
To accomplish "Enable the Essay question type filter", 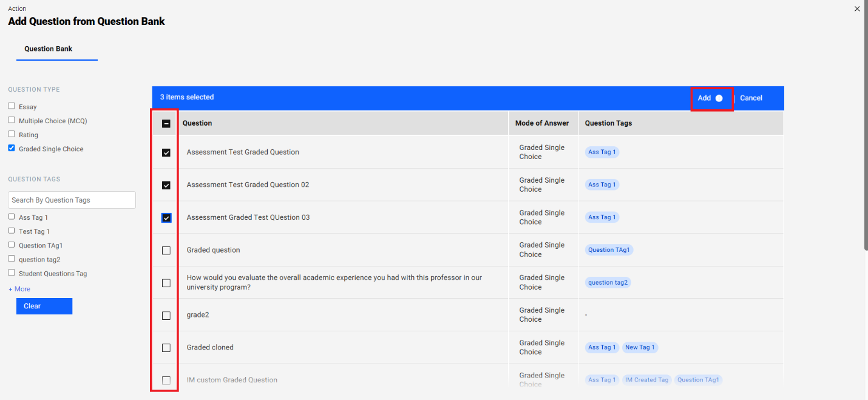I will click(10, 106).
